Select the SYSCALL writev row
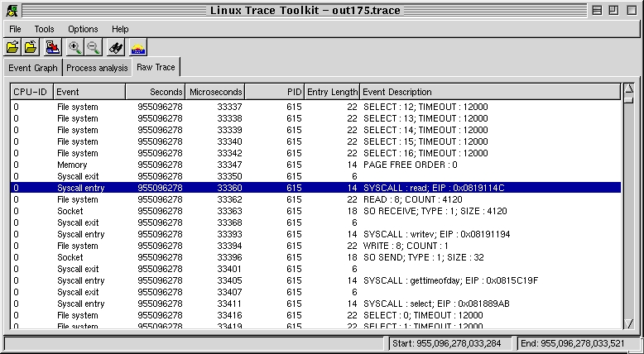Screen dimensions: 644x354 315,234
